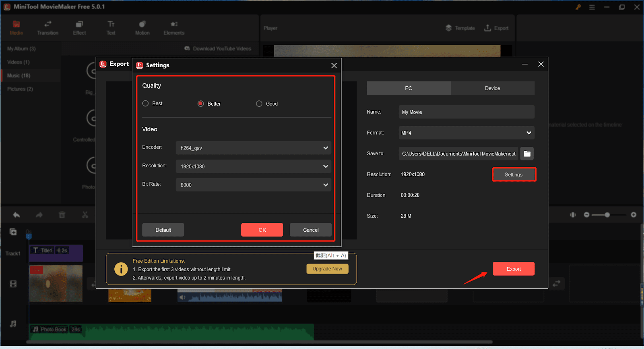Open Settings button in Export window
Image resolution: width=644 pixels, height=349 pixels.
pyautogui.click(x=514, y=174)
